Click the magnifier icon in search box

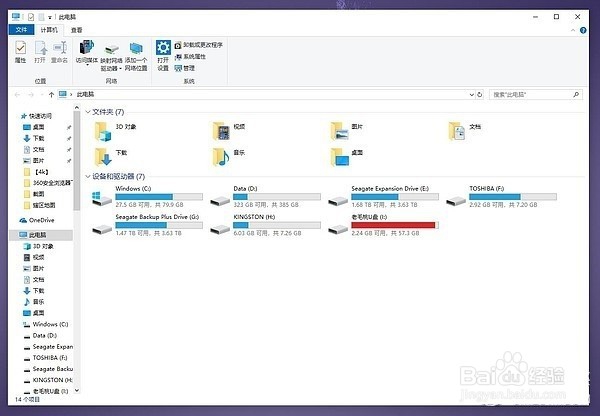tap(576, 95)
